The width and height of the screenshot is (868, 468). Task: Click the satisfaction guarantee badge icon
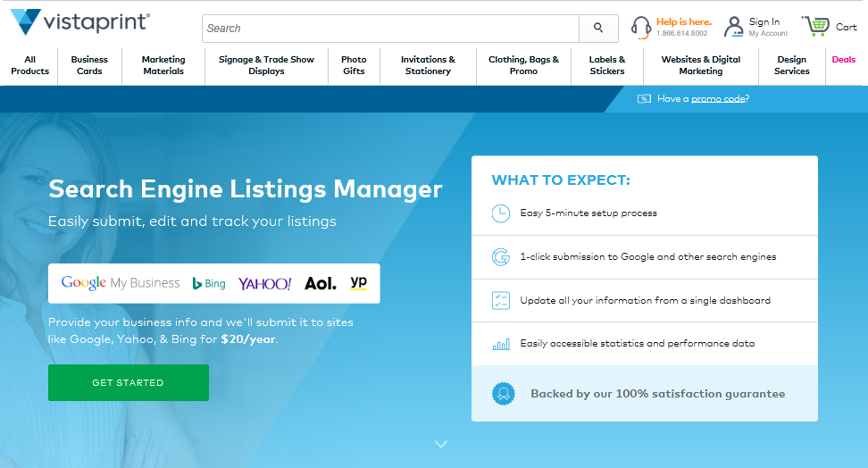[503, 394]
